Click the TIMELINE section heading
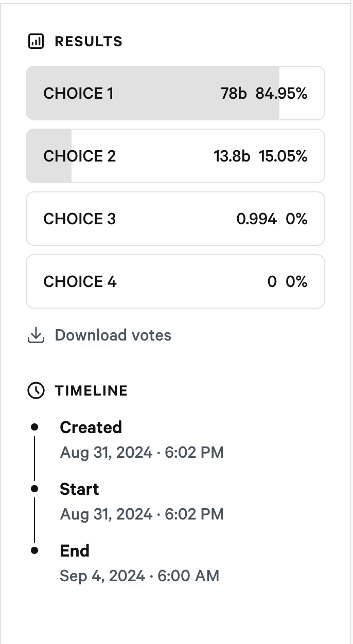This screenshot has height=644, width=353. tap(91, 391)
